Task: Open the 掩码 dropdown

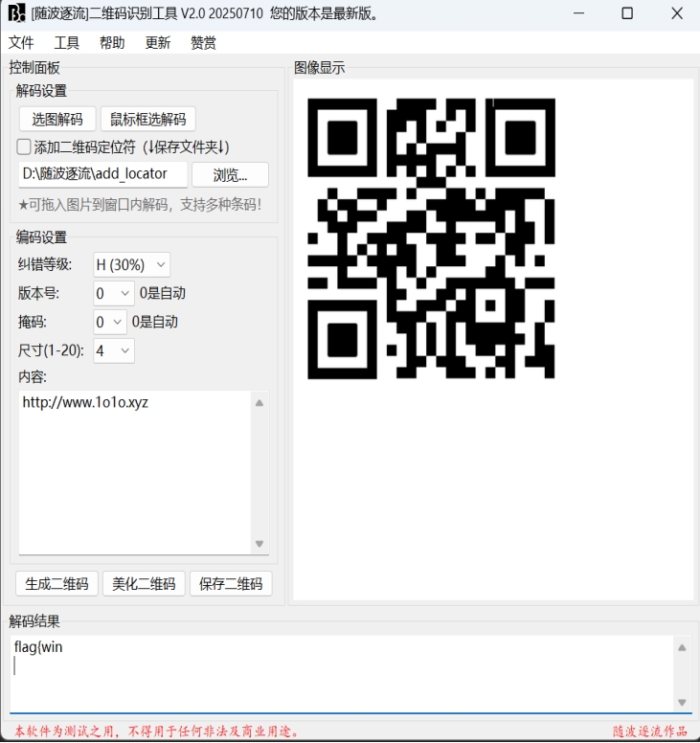Action: (110, 323)
